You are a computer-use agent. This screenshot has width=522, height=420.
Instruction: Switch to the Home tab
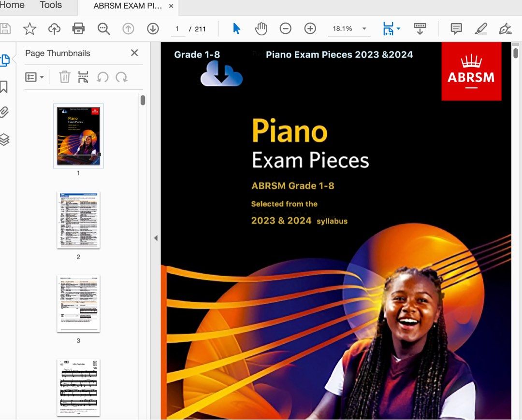(x=13, y=5)
